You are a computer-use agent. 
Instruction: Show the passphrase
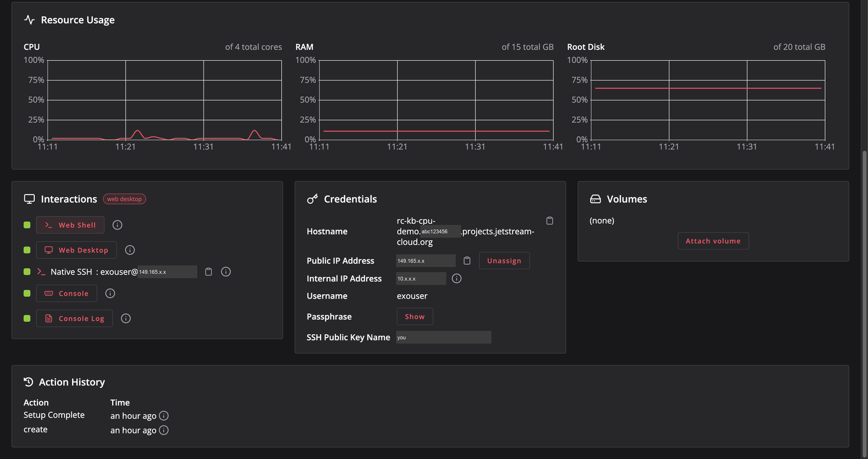(x=414, y=316)
